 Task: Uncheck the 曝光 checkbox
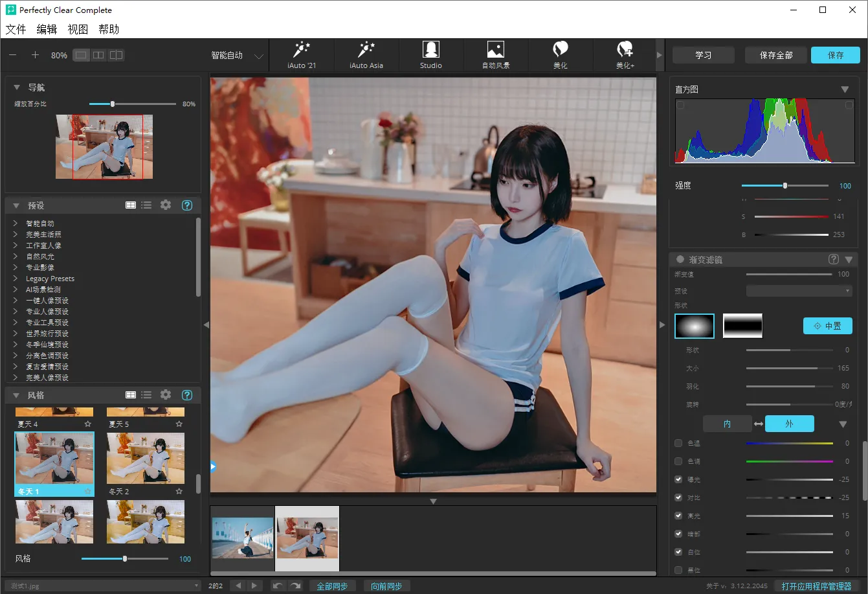[678, 479]
